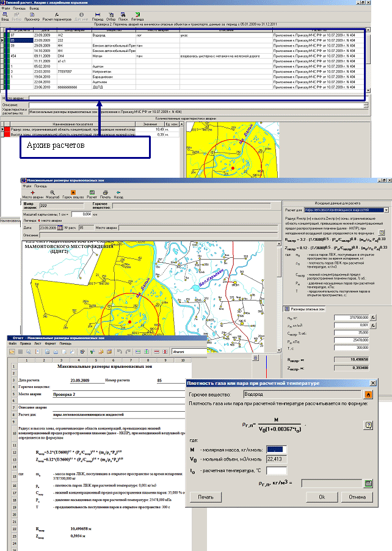Show the Легенда from the main toolbar
The width and height of the screenshot is (392, 551).
click(137, 15)
